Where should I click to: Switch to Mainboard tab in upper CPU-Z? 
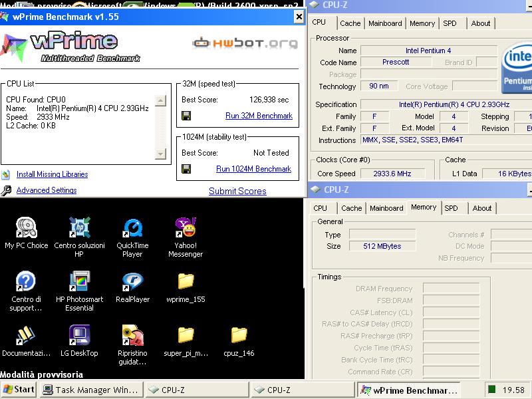click(x=385, y=23)
